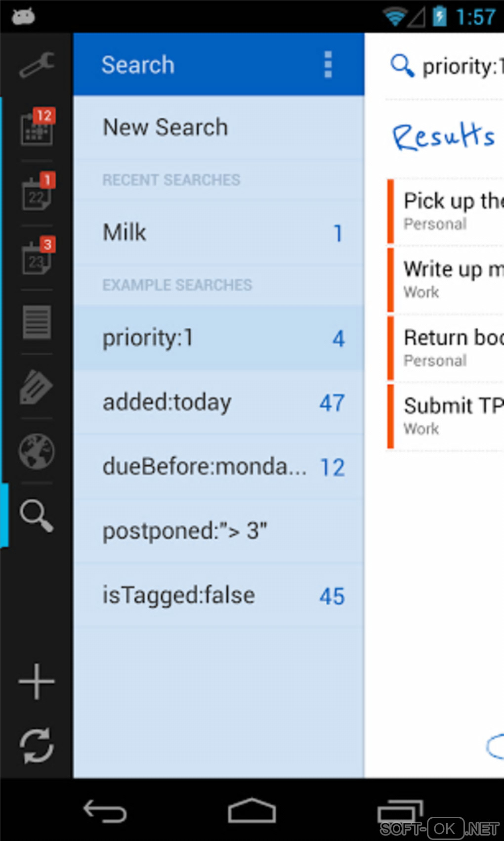Open the day 22 calendar icon
The image size is (504, 841).
37,193
